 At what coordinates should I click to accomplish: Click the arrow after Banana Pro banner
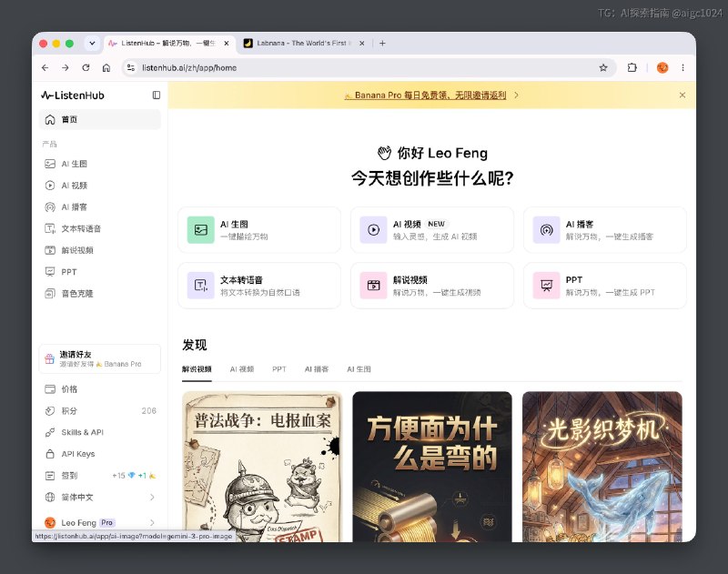pyautogui.click(x=516, y=96)
